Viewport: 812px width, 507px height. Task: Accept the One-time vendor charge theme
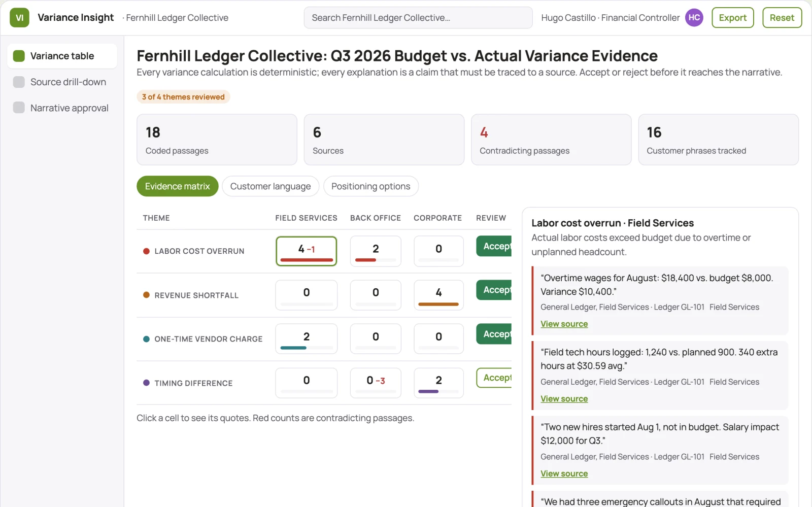pos(494,334)
